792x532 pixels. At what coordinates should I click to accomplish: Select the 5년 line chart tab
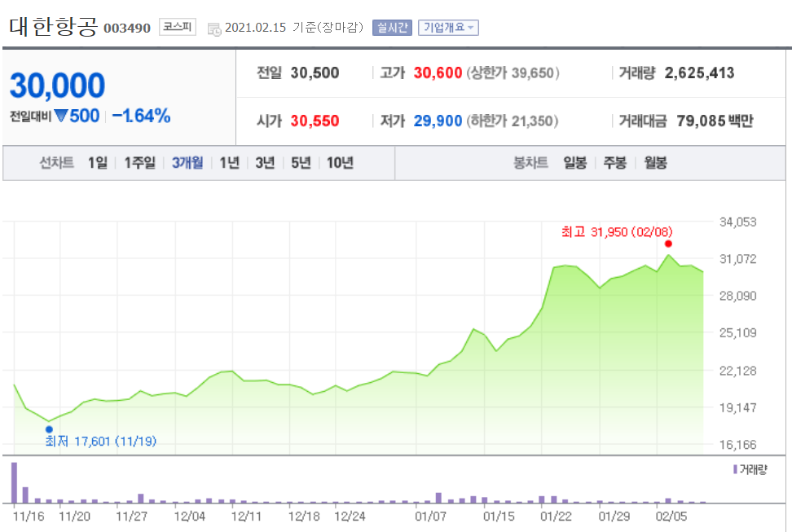click(x=301, y=163)
